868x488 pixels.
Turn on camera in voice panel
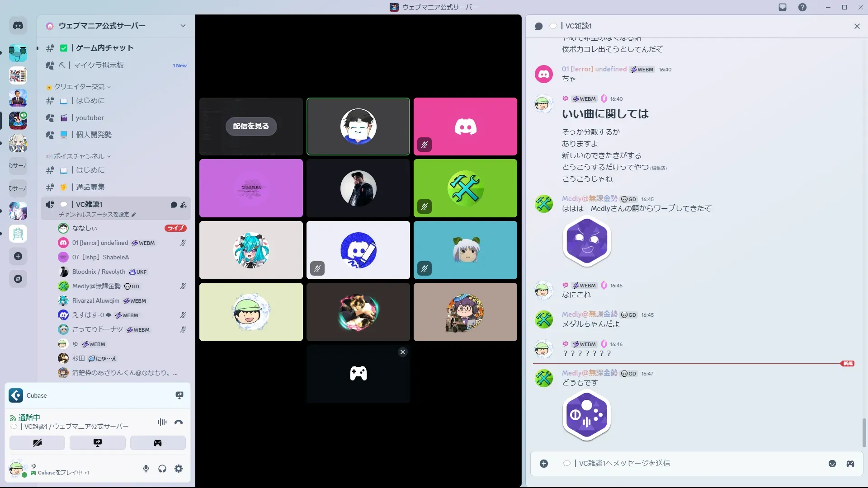pyautogui.click(x=37, y=443)
